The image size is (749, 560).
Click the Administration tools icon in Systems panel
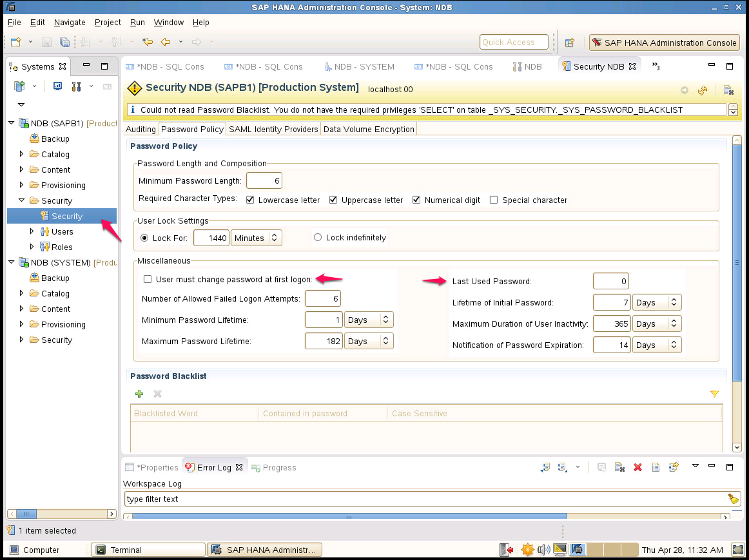[x=76, y=86]
